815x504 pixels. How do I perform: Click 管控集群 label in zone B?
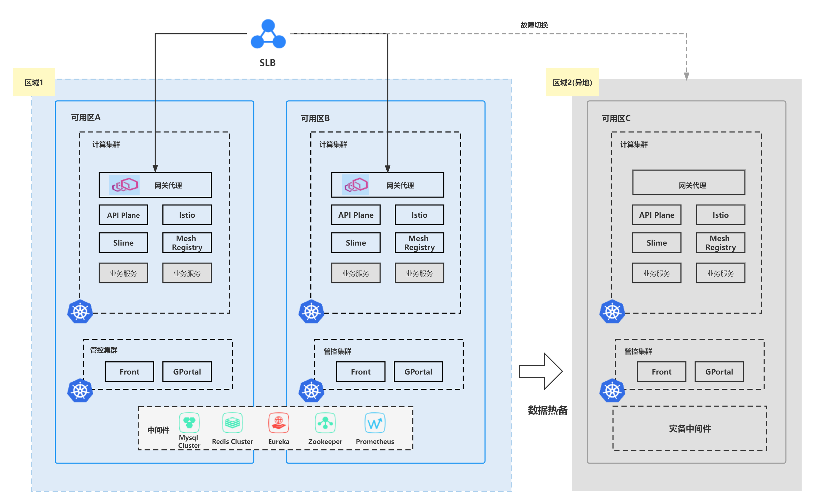(x=337, y=351)
